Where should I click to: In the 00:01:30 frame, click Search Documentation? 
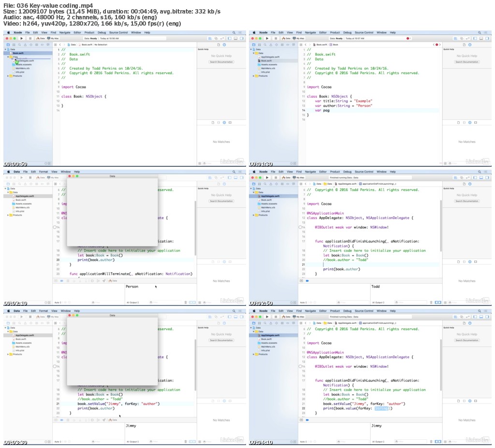click(x=467, y=62)
